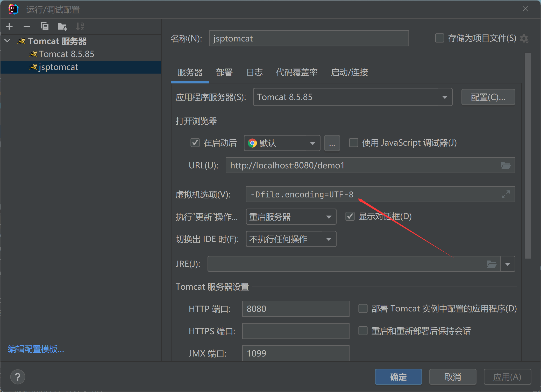Click the JRE field browse folder icon
The height and width of the screenshot is (392, 541).
tap(492, 264)
